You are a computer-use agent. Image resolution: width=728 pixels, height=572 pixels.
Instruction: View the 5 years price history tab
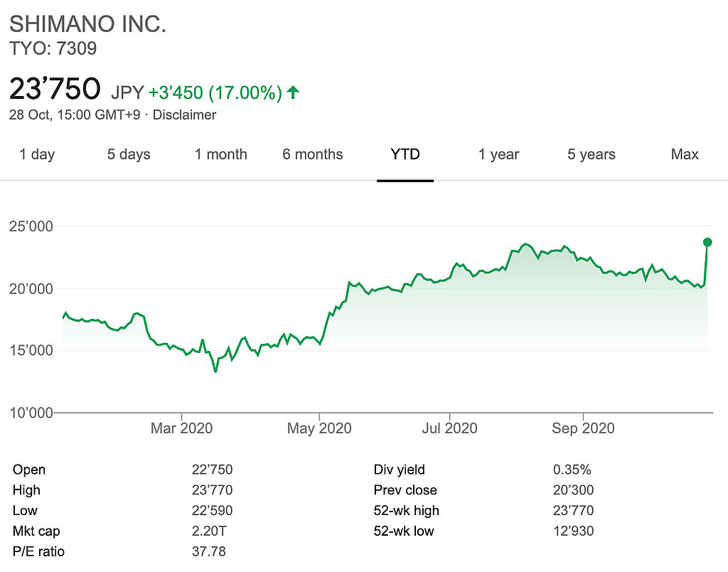point(591,154)
